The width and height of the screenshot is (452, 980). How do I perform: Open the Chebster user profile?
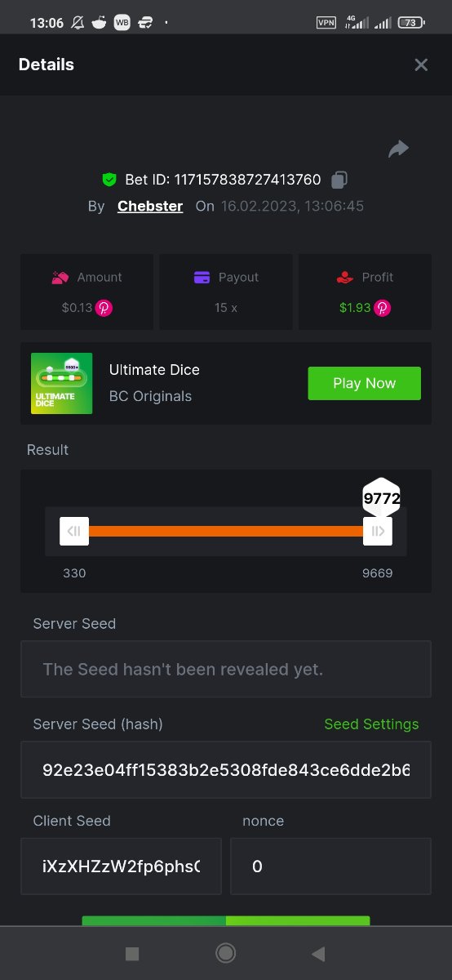[150, 206]
